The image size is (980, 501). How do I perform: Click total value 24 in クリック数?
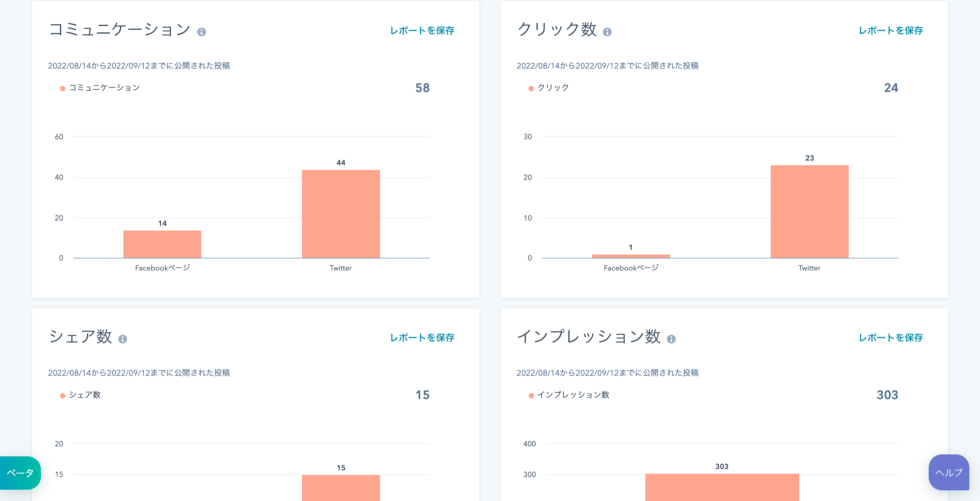pyautogui.click(x=891, y=88)
